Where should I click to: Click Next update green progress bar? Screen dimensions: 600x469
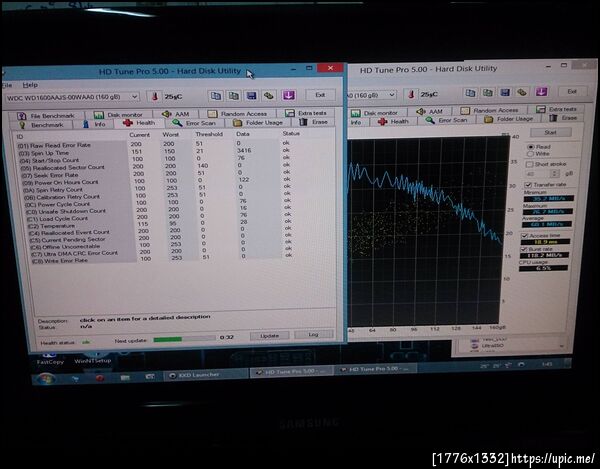184,339
